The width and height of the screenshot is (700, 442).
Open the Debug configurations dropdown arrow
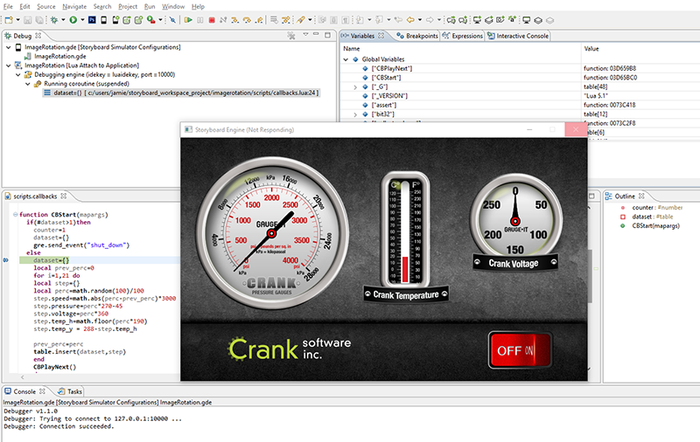[x=63, y=20]
